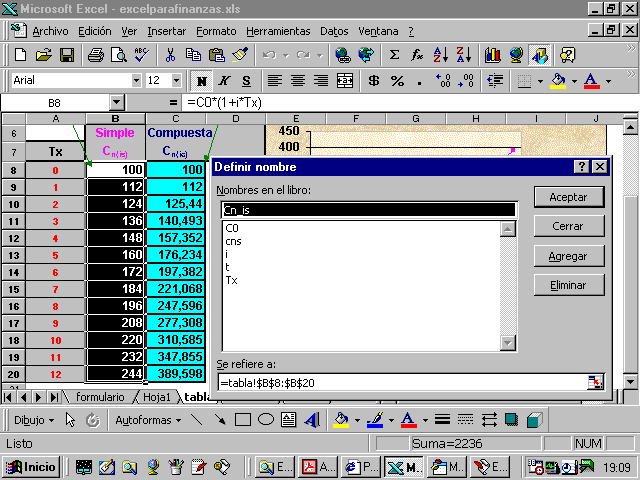Insert WordArt from the Drawing toolbar

pyautogui.click(x=312, y=420)
